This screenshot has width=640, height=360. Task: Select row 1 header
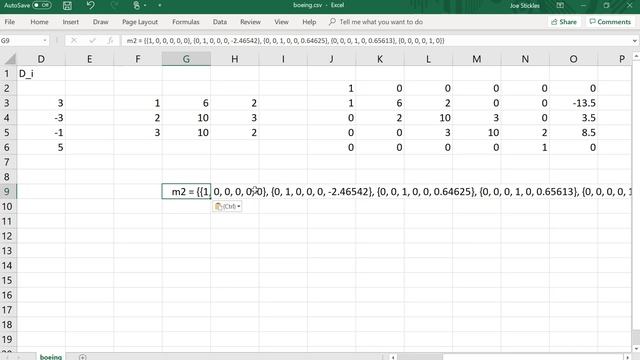(x=8, y=73)
